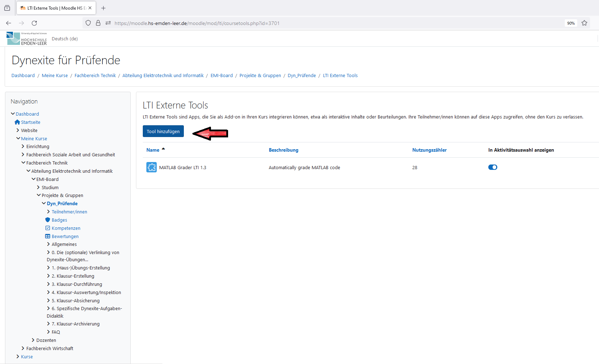Expand the Einrichtung tree node
The width and height of the screenshot is (599, 364).
(x=23, y=146)
